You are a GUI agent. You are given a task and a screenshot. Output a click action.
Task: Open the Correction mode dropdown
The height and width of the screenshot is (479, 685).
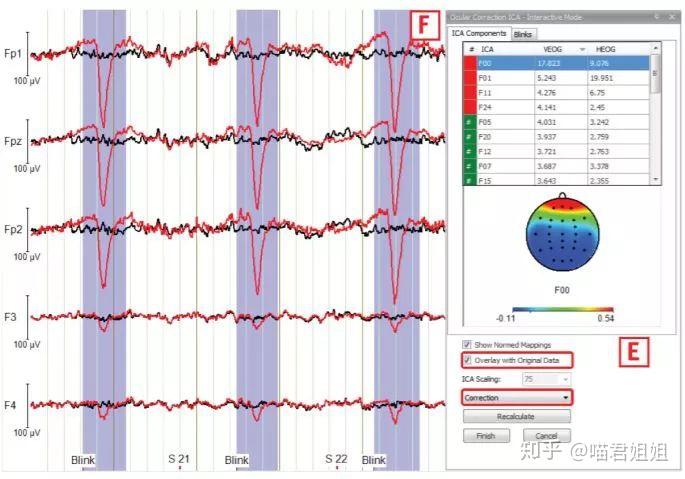[517, 398]
